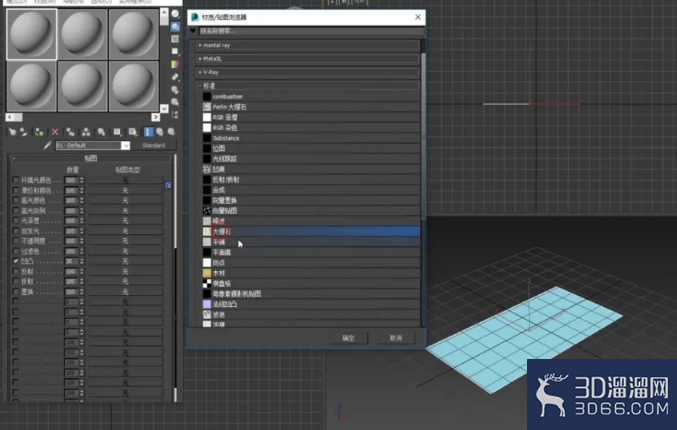This screenshot has height=430, width=677.
Task: Select the Substance map entry
Action: tap(311, 138)
